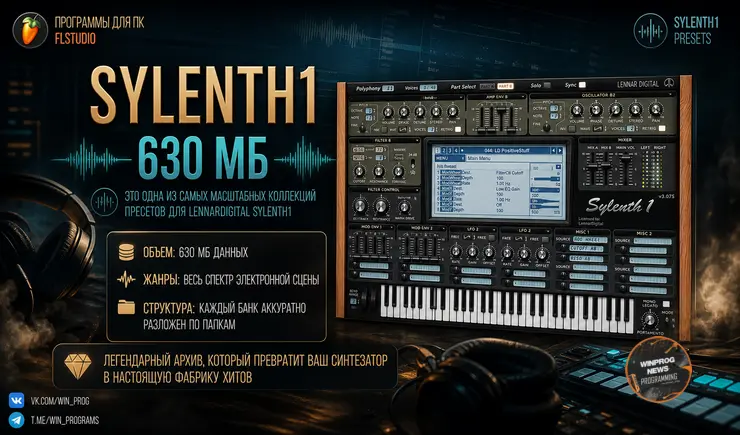Click the VK social network icon
740x435 pixels.
click(17, 401)
